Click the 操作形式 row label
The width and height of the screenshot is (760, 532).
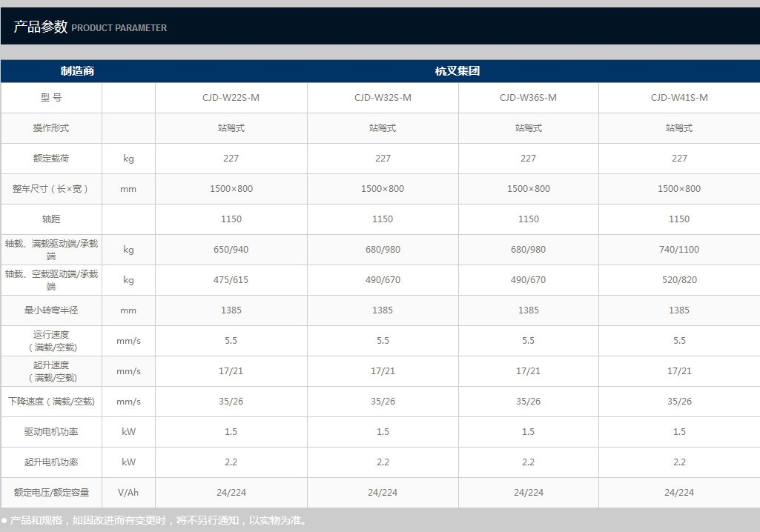(51, 128)
